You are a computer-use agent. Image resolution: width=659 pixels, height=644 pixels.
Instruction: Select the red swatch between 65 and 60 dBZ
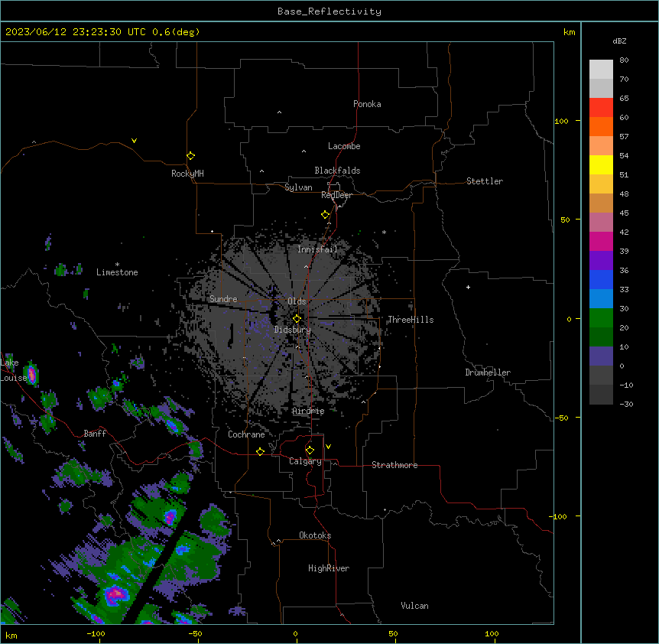click(601, 107)
